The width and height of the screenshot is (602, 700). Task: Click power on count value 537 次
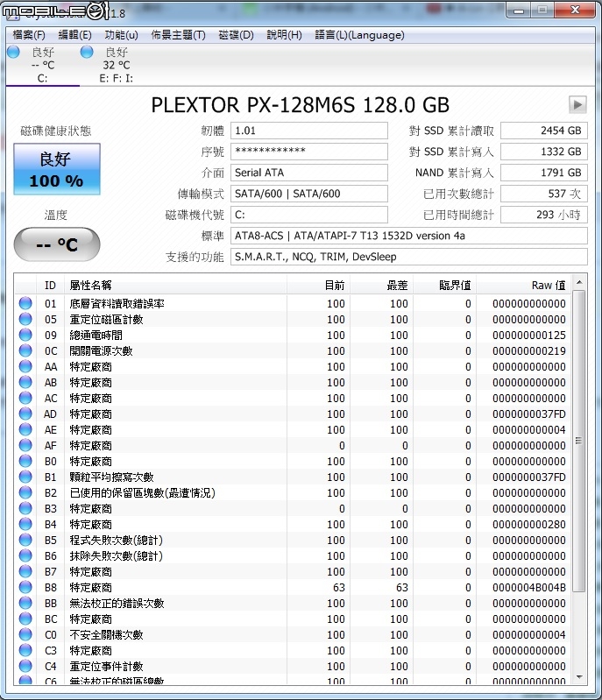544,194
